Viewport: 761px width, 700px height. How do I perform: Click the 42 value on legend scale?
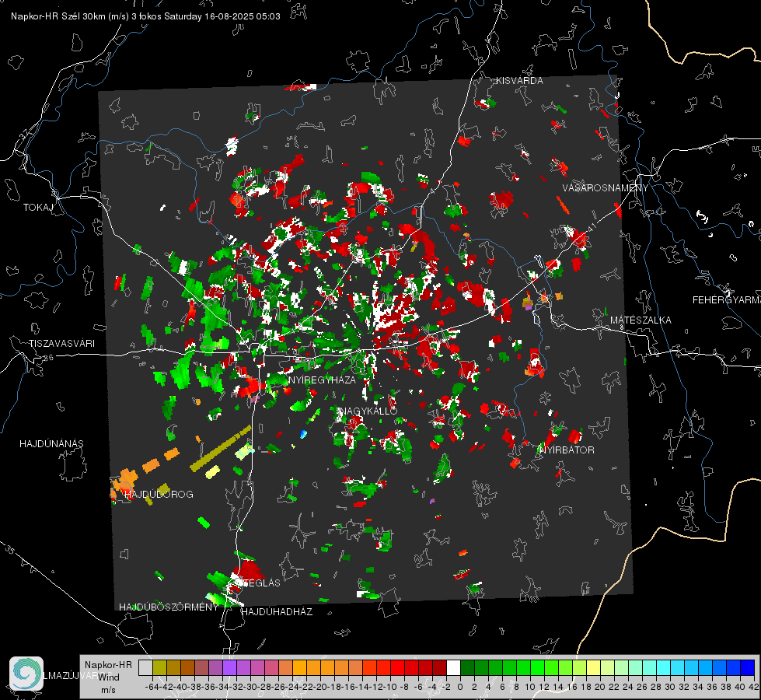click(753, 687)
